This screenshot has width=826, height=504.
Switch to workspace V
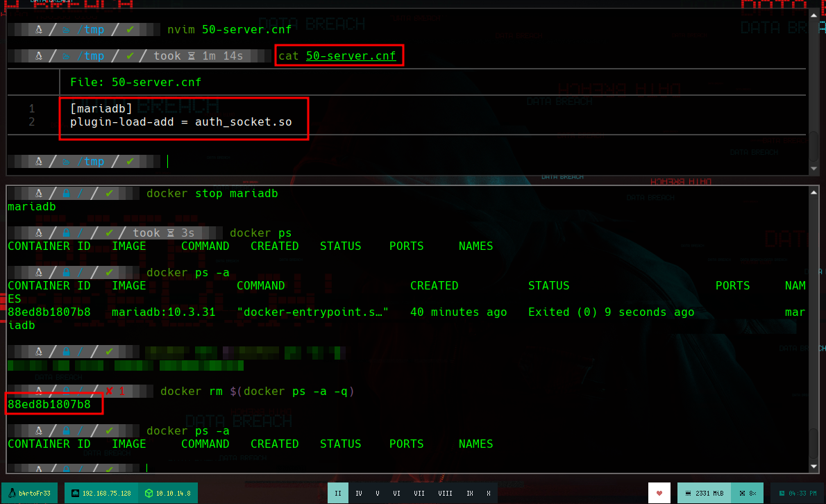[377, 494]
